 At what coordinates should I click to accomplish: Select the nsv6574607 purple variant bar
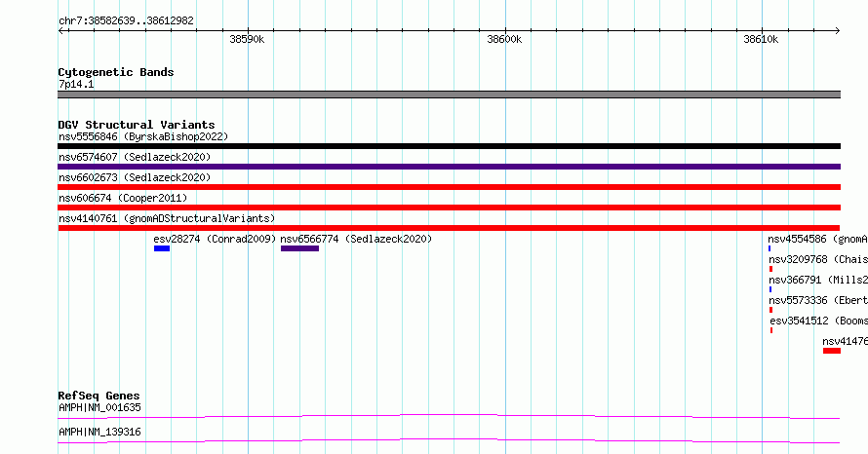(x=449, y=167)
